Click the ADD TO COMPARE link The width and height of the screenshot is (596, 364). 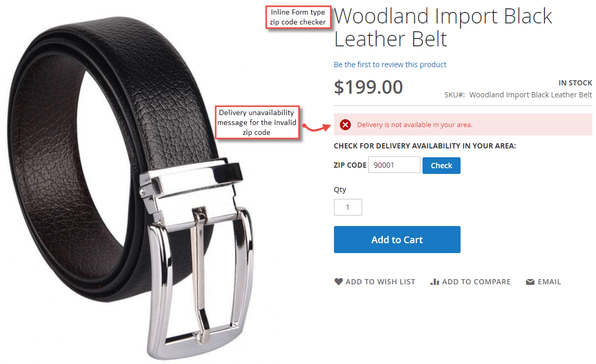click(x=476, y=282)
